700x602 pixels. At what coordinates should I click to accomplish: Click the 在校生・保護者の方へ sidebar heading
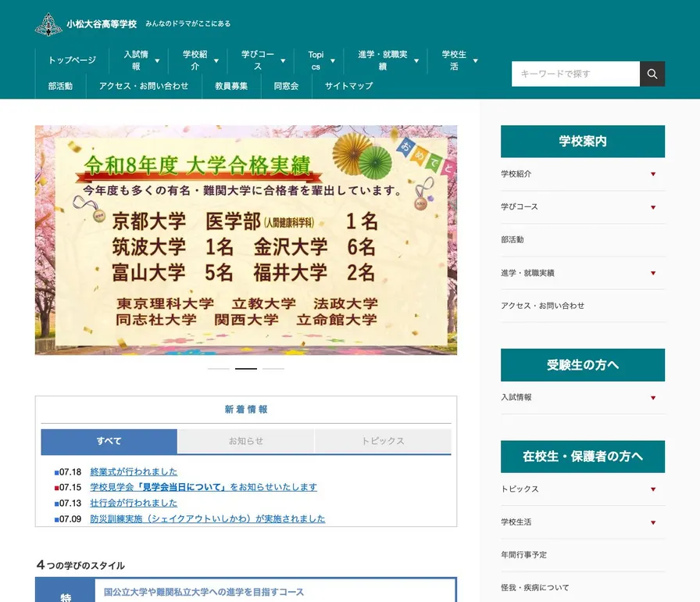tap(583, 457)
